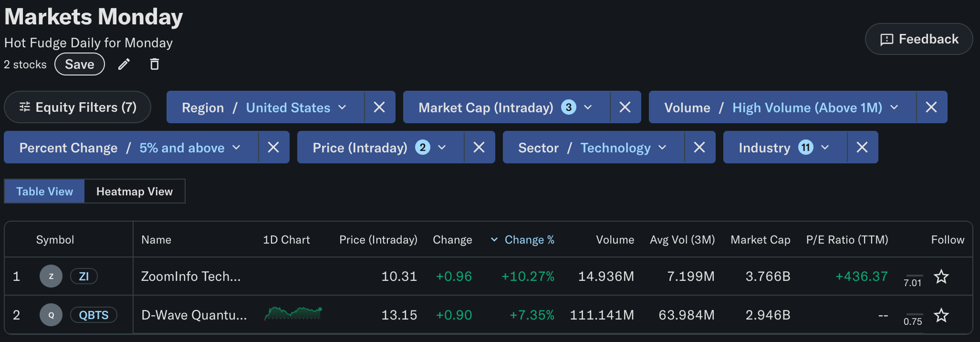Open the Price (Intraday) filter dropdown
Image resolution: width=980 pixels, height=342 pixels.
(380, 147)
